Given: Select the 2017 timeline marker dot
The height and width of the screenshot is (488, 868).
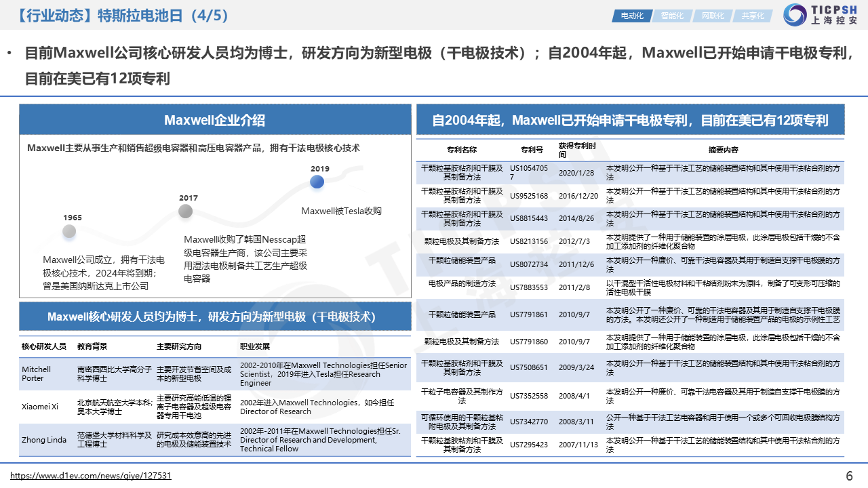Looking at the screenshot, I should pyautogui.click(x=185, y=211).
